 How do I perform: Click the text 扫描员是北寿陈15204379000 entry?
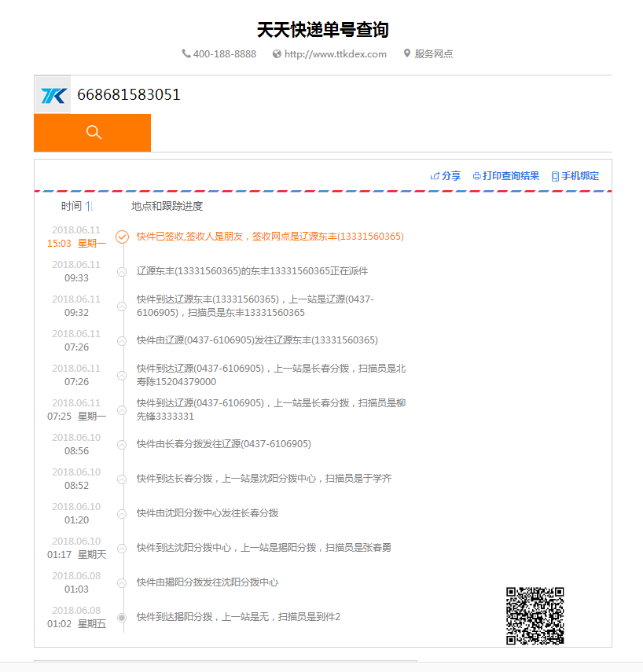tap(271, 375)
